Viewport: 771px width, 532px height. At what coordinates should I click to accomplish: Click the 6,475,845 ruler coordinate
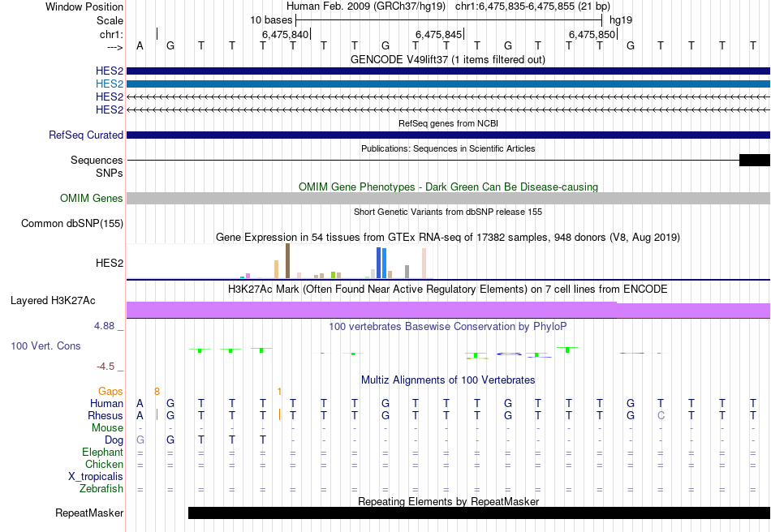pyautogui.click(x=438, y=34)
